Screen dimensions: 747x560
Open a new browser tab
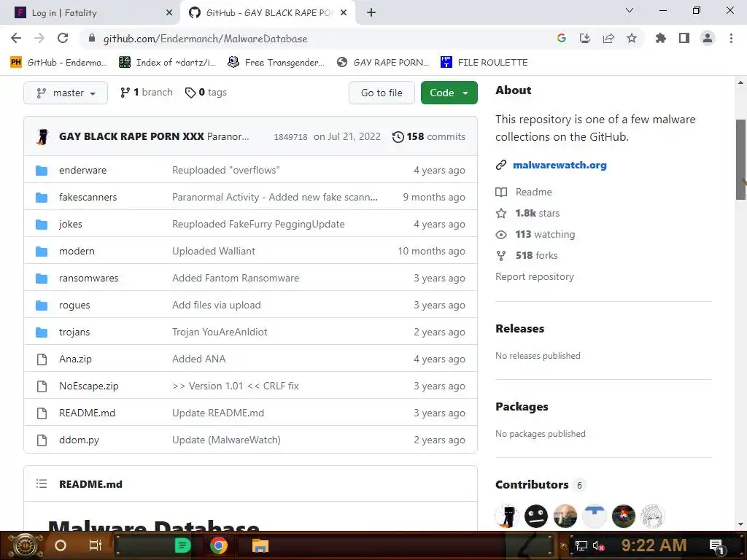coord(371,13)
